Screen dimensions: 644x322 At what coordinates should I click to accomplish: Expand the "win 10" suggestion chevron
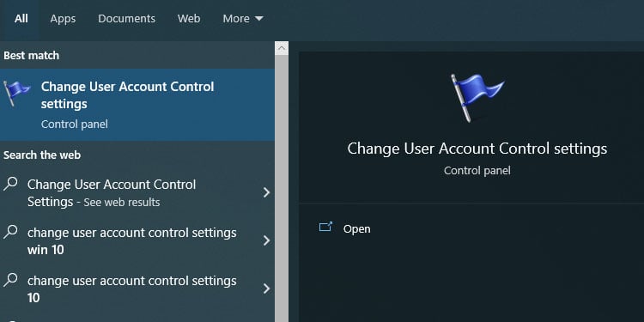click(266, 240)
